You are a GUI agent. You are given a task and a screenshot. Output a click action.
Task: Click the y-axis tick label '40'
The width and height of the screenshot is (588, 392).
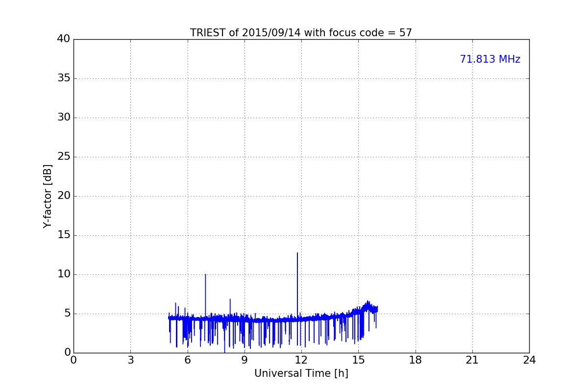pyautogui.click(x=63, y=39)
